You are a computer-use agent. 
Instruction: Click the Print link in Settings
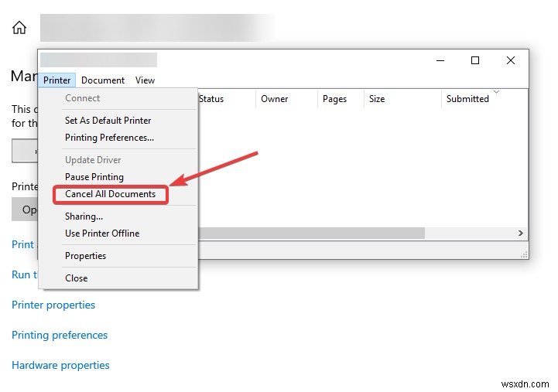[x=22, y=244]
